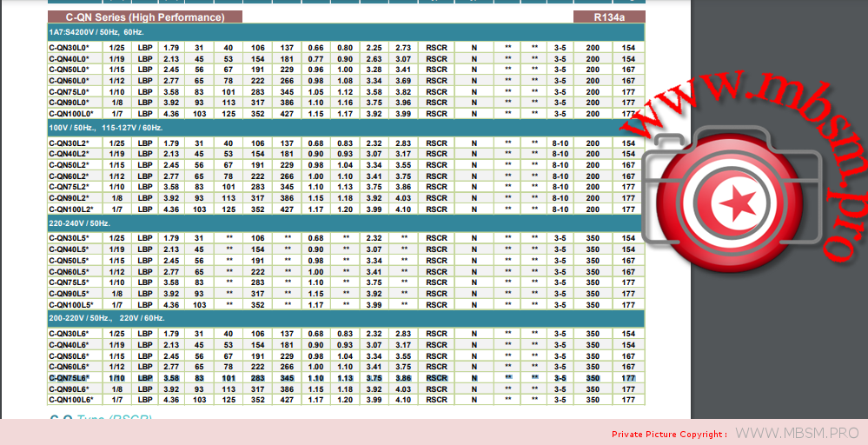This screenshot has width=868, height=445.
Task: Select the C-QN Series (High Performance) header
Action: (x=145, y=17)
